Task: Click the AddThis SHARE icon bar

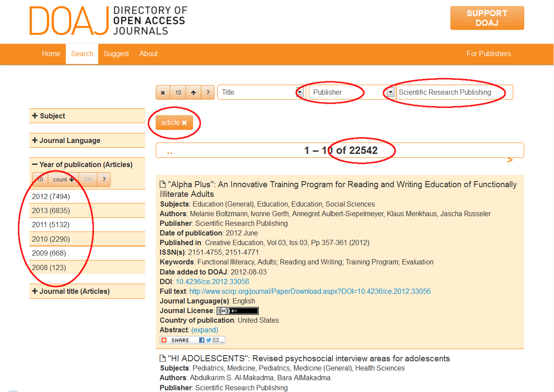Action: click(x=193, y=340)
